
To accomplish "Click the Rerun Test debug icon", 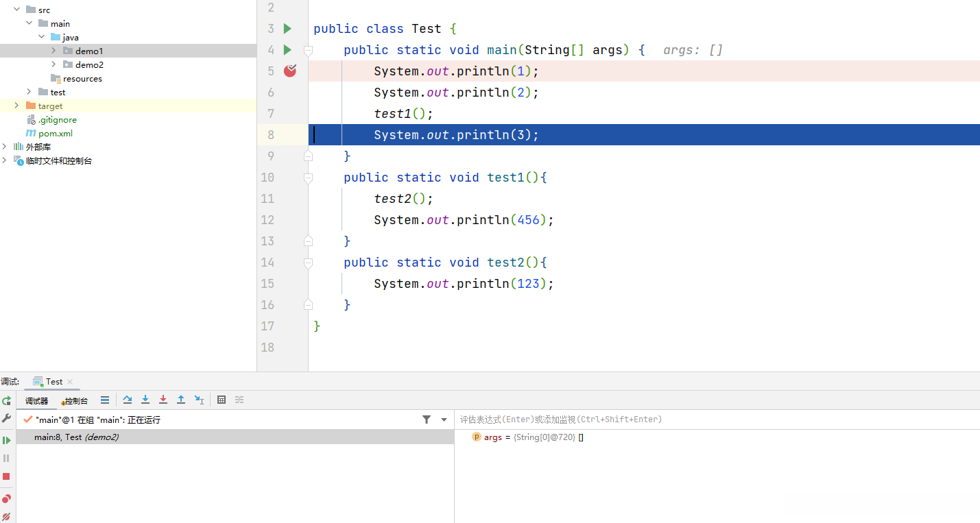I will [x=7, y=400].
